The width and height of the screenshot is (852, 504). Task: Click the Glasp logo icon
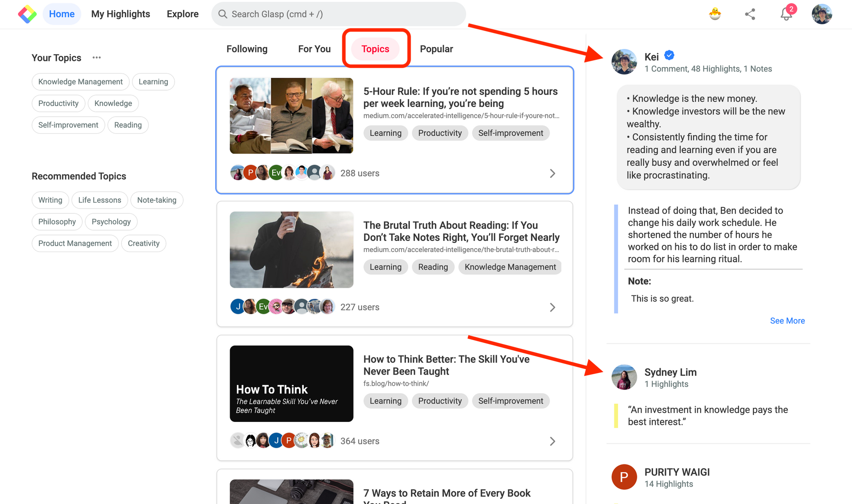(x=27, y=14)
